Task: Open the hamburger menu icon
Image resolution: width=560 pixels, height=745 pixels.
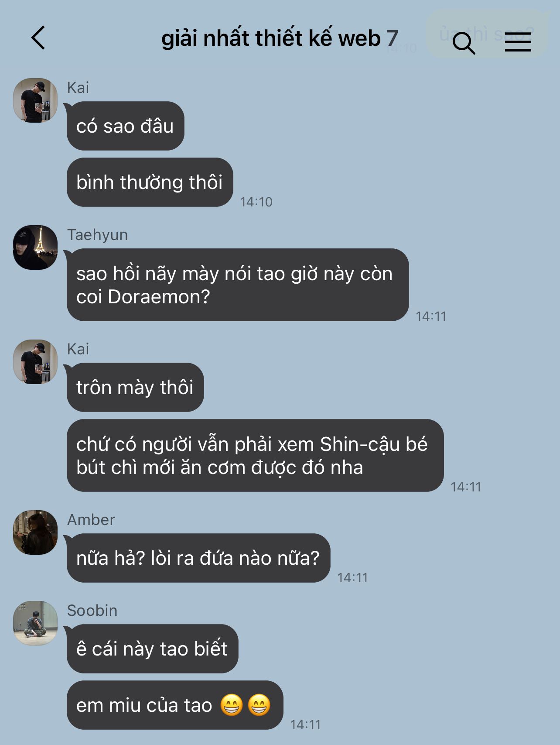Action: click(518, 43)
